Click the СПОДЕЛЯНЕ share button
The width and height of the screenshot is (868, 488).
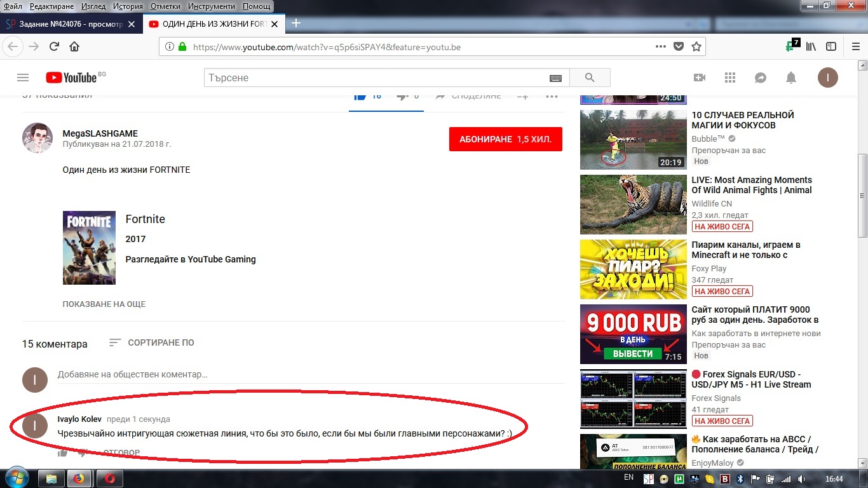pos(468,96)
